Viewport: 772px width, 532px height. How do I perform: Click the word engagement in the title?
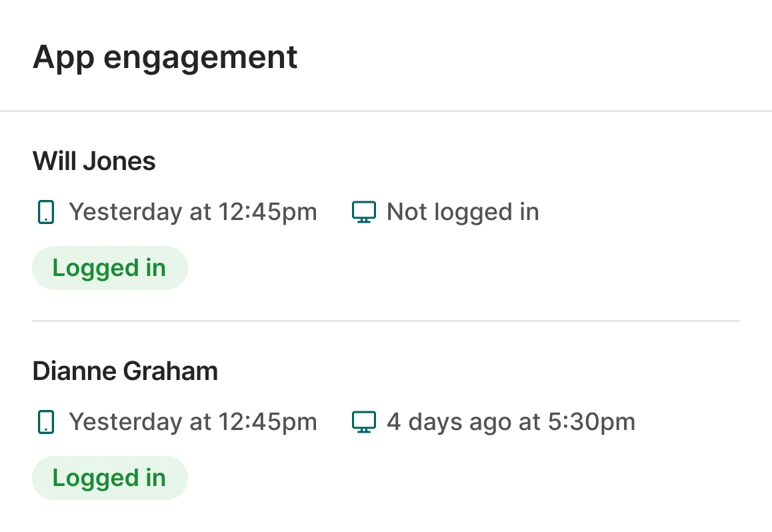pos(201,59)
